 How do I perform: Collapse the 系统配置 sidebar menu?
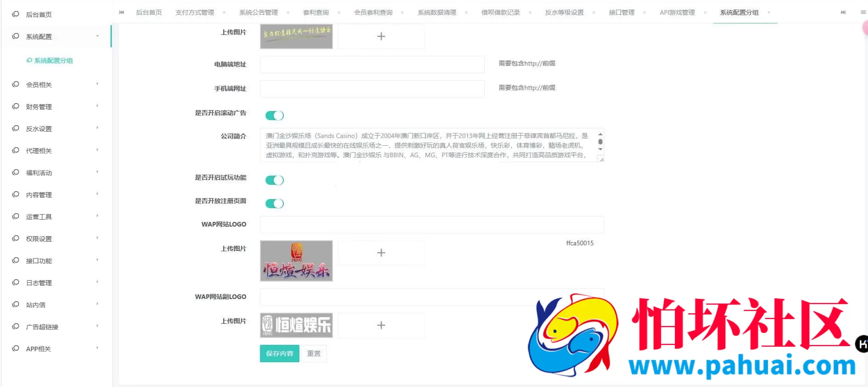coord(97,36)
